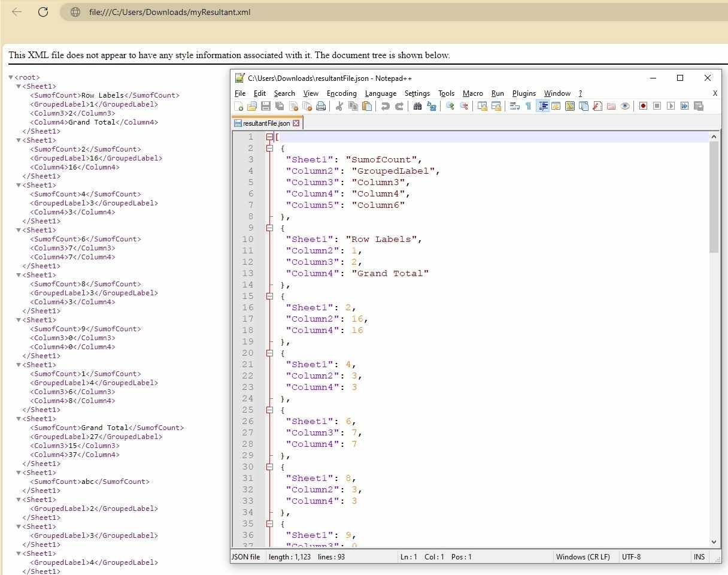Collapse the root XML node

[11, 77]
